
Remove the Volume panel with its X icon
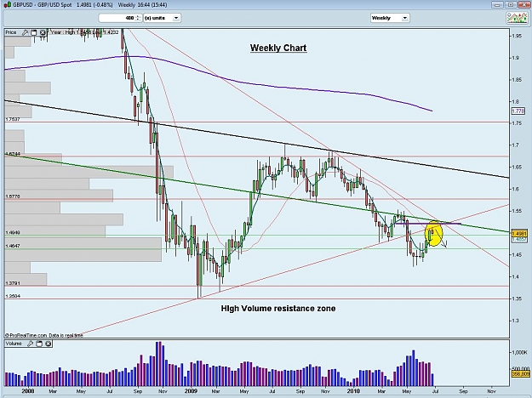click(x=49, y=344)
